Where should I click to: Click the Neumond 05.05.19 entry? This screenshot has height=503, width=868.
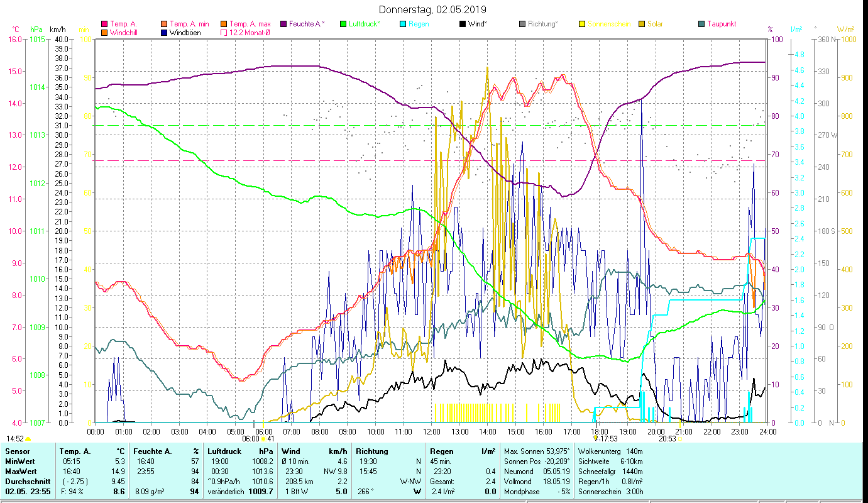click(x=537, y=472)
